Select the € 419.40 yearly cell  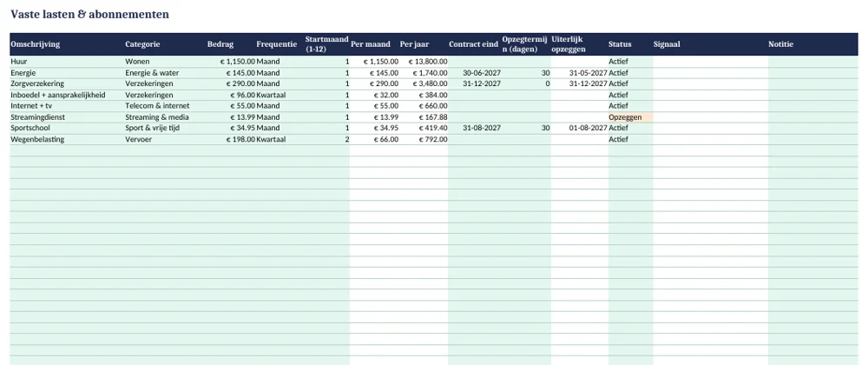(x=424, y=128)
